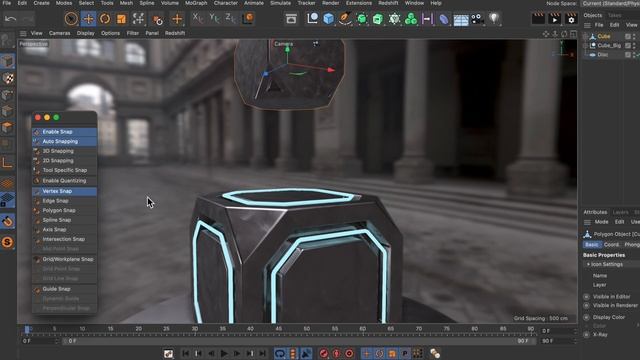The image size is (640, 360).
Task: Open viewport Display menu
Action: click(86, 33)
